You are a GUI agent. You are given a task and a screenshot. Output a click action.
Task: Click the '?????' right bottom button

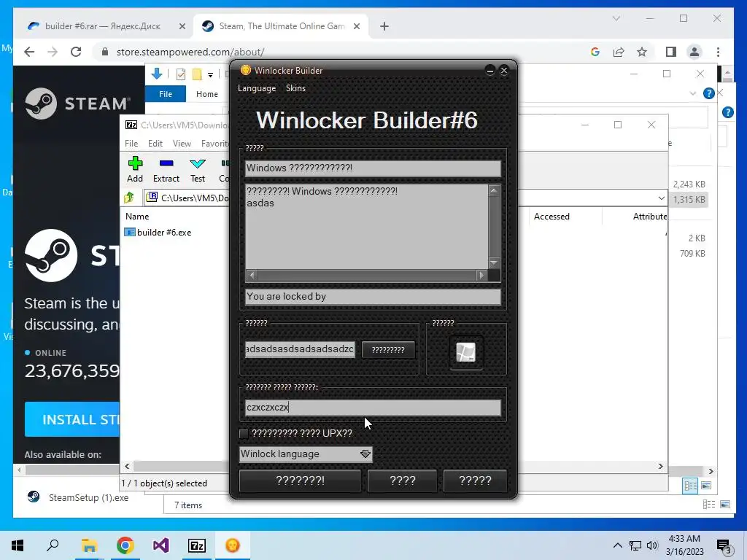click(475, 481)
